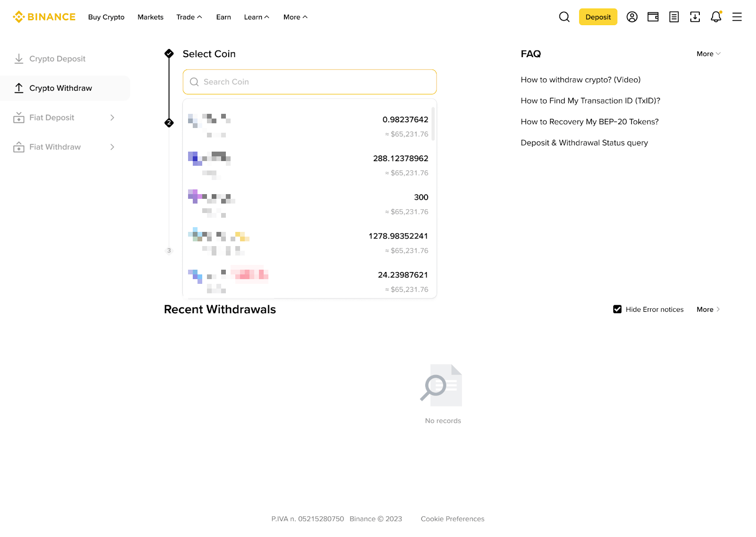Open How to Find My Transaction ID link

pos(591,101)
